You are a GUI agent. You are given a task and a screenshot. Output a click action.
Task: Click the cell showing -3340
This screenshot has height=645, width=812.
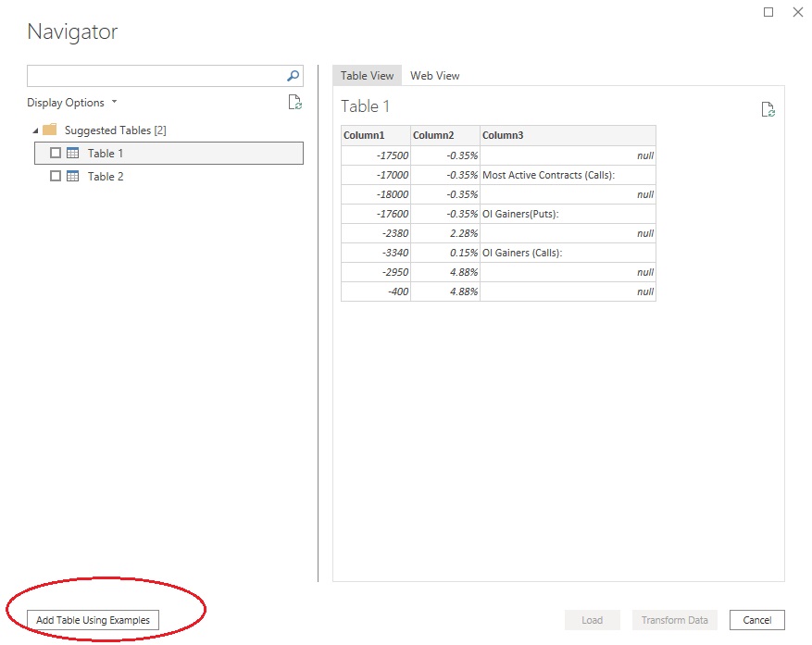point(376,253)
